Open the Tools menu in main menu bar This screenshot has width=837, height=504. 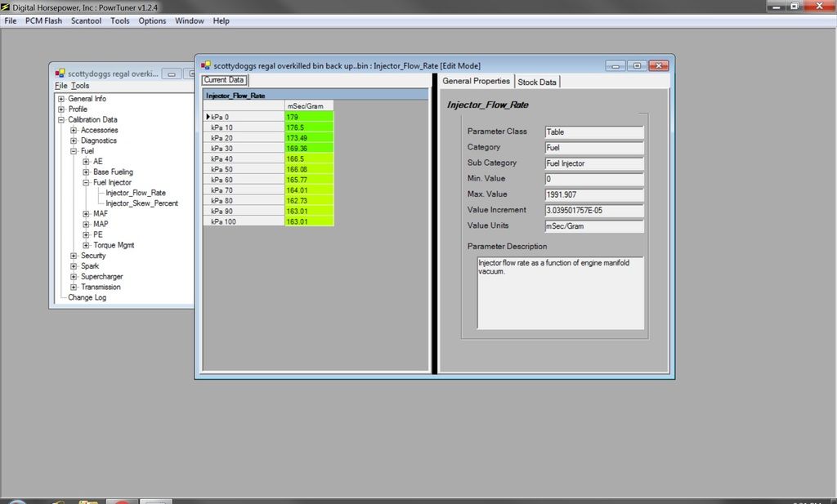119,20
